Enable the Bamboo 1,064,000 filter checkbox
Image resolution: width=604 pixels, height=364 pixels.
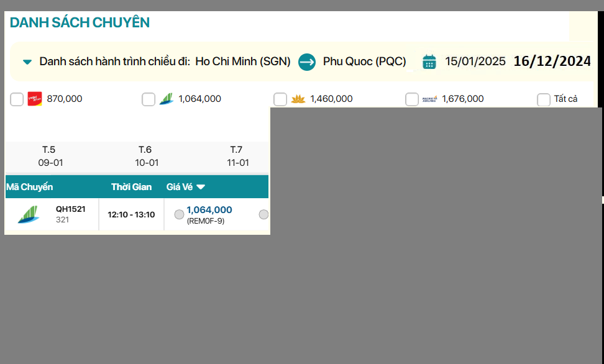point(149,99)
